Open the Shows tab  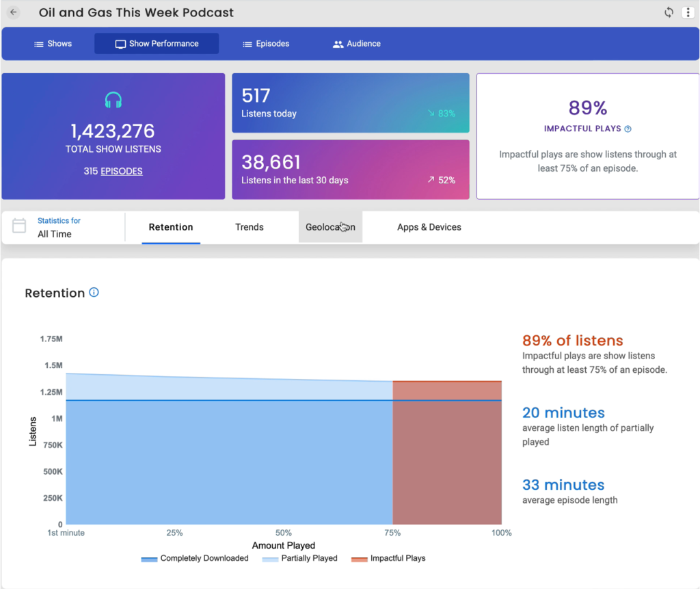53,44
